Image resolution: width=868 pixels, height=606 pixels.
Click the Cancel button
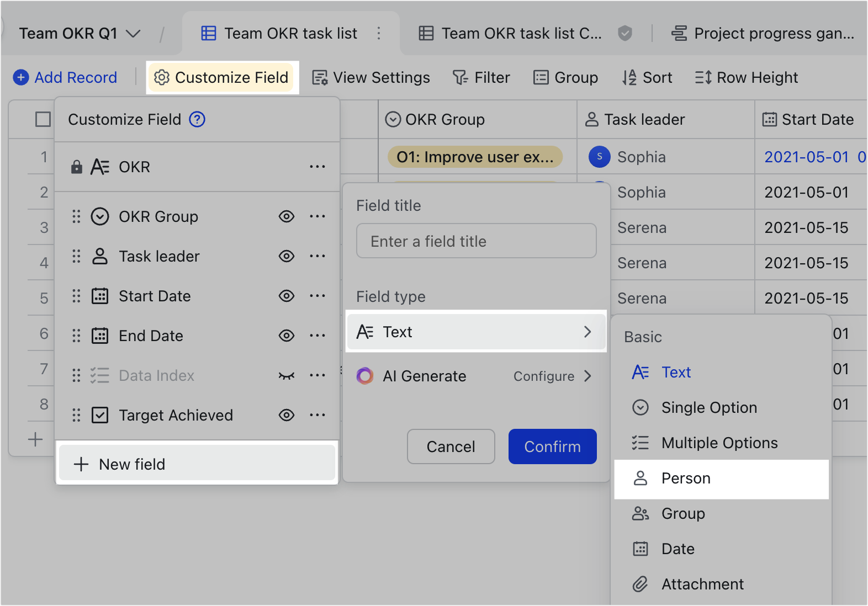pyautogui.click(x=451, y=446)
